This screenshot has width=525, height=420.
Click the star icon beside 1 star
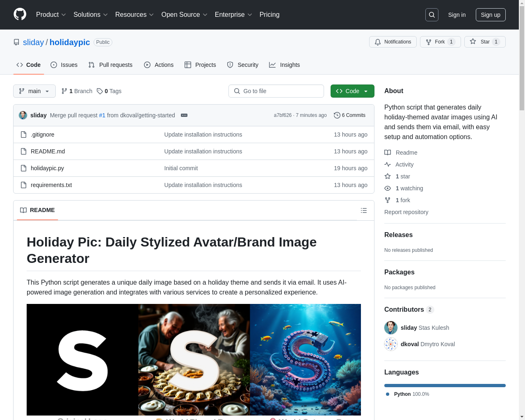coord(388,176)
